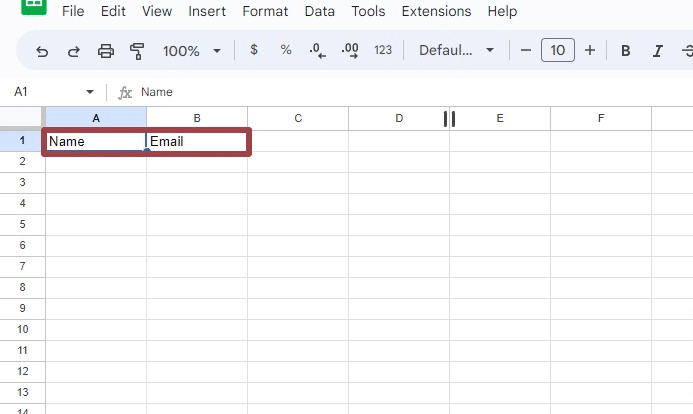
Task: Select column D header
Action: tap(399, 118)
